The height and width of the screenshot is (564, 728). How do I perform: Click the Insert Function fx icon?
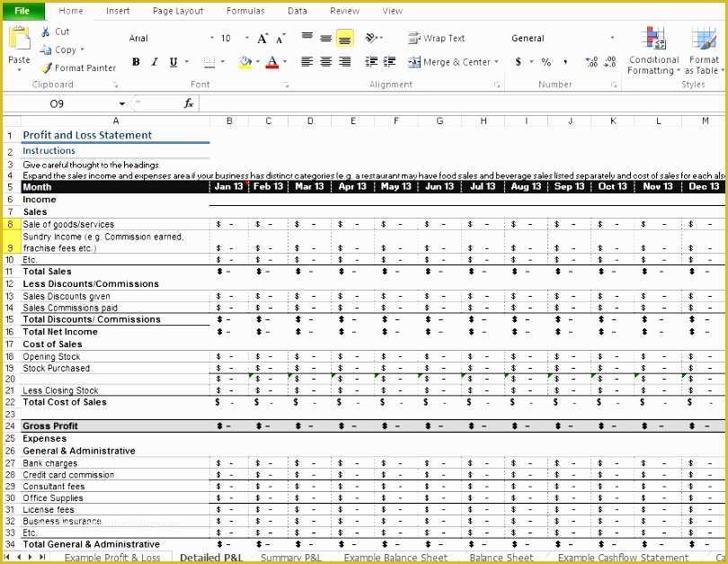click(x=189, y=103)
